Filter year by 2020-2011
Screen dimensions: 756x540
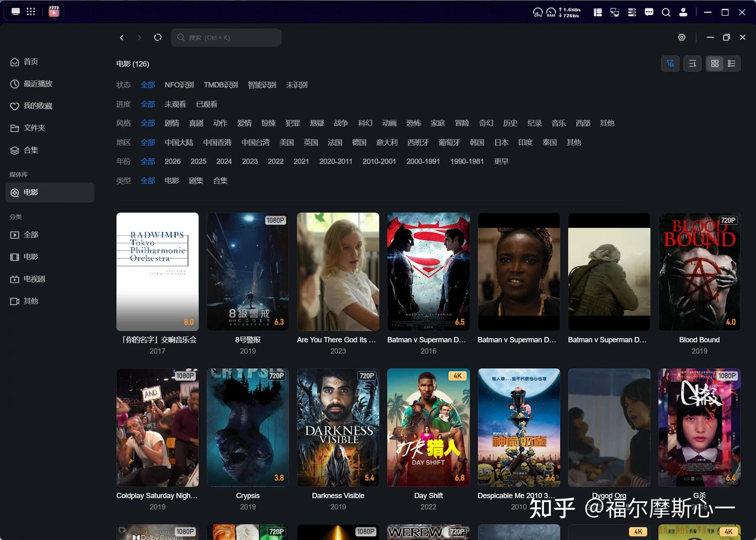335,162
